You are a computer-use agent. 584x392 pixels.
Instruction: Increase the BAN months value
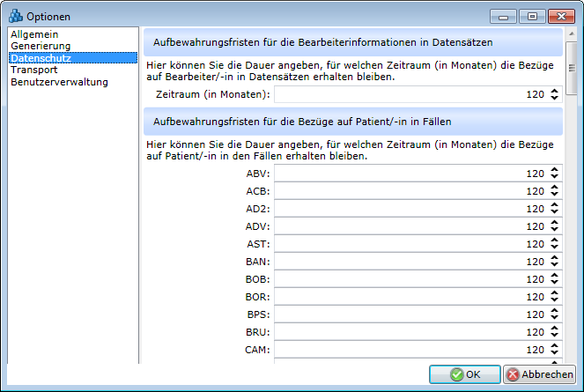[554, 258]
